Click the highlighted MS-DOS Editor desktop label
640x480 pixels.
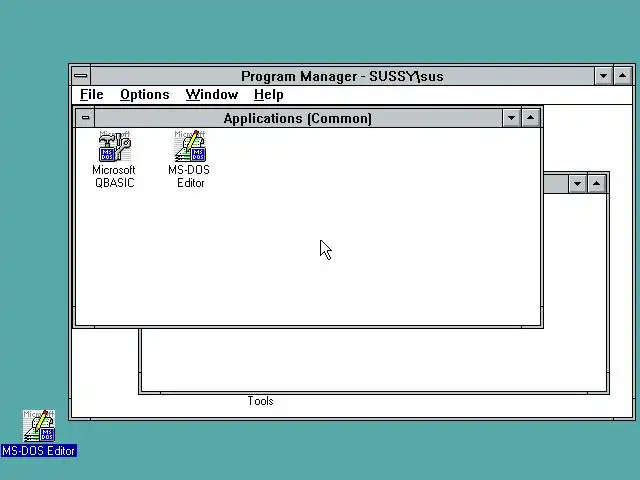click(39, 451)
